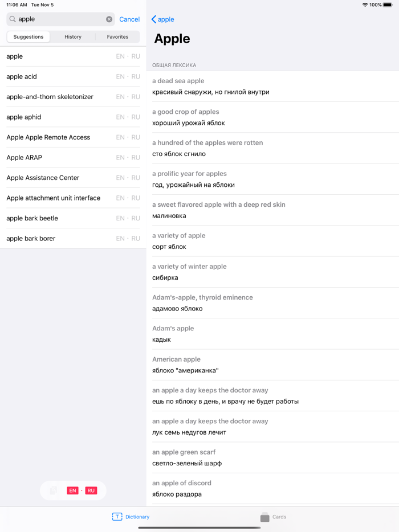Switch to the Suggestions segment
The width and height of the screenshot is (399, 532).
(28, 37)
